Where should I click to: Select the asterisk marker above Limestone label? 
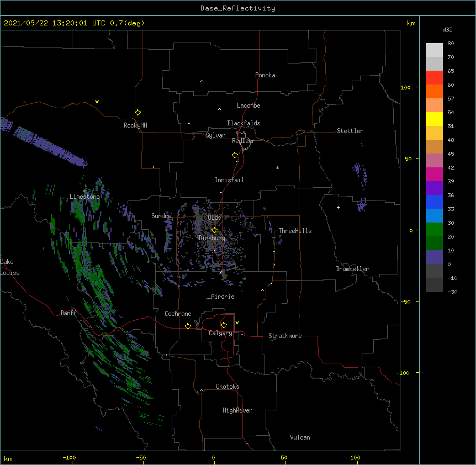click(x=85, y=191)
